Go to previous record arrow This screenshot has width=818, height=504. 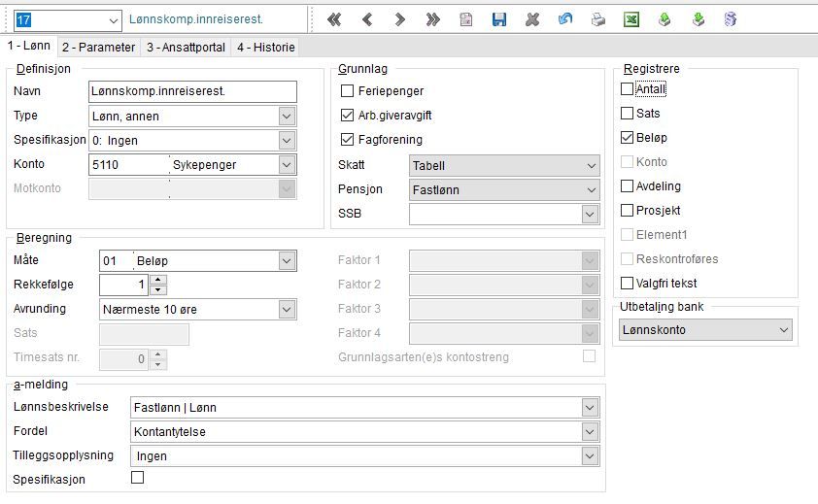(x=367, y=19)
